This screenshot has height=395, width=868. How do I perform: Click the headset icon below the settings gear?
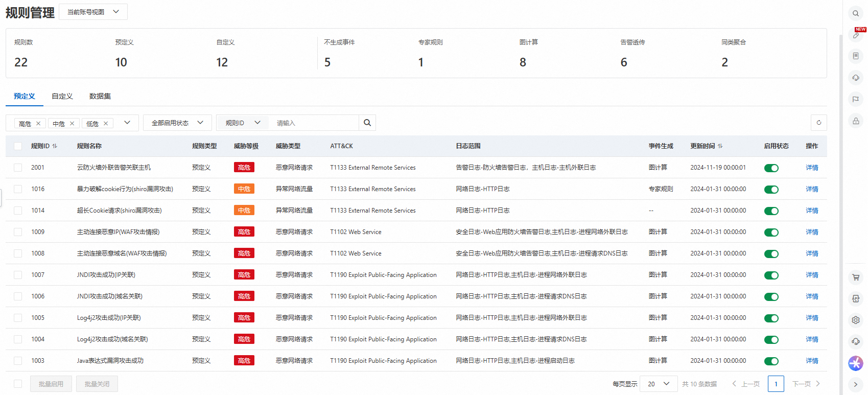click(856, 341)
